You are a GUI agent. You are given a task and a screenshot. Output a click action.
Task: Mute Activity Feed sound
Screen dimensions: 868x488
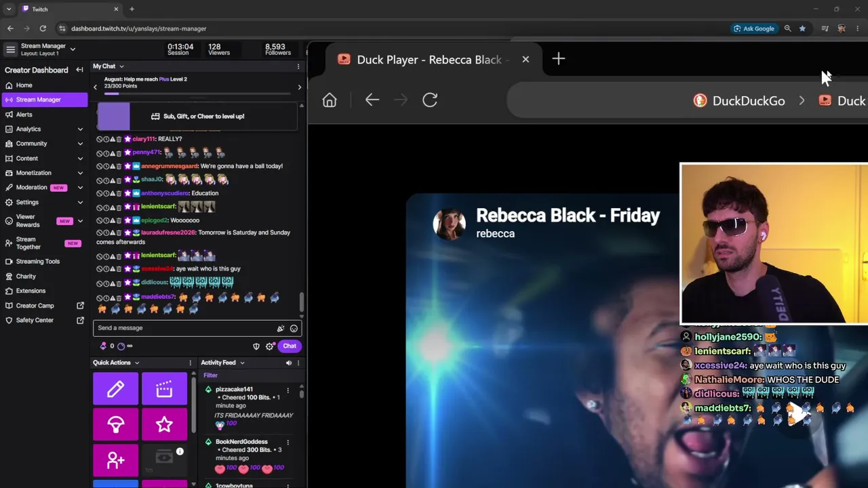click(289, 363)
